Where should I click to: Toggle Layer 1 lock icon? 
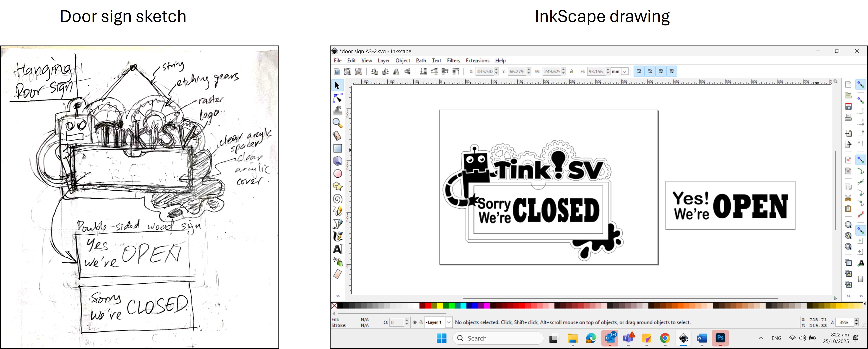click(x=421, y=322)
